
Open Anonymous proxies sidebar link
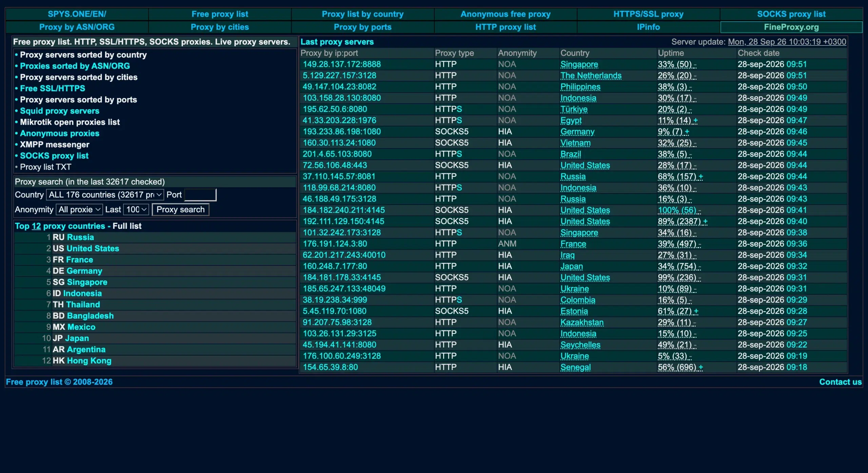point(60,133)
